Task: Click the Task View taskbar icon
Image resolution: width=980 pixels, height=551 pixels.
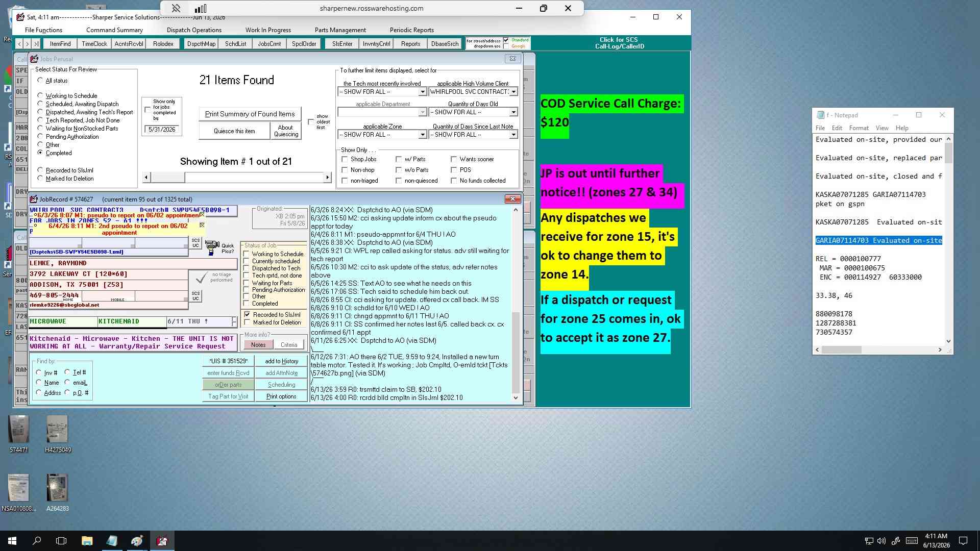Action: click(61, 541)
